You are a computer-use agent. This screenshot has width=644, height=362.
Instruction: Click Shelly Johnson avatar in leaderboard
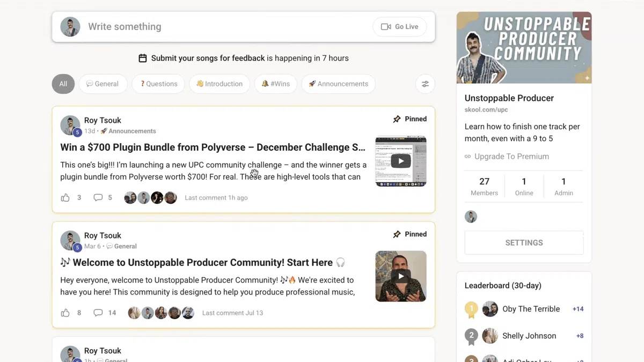[490, 336]
